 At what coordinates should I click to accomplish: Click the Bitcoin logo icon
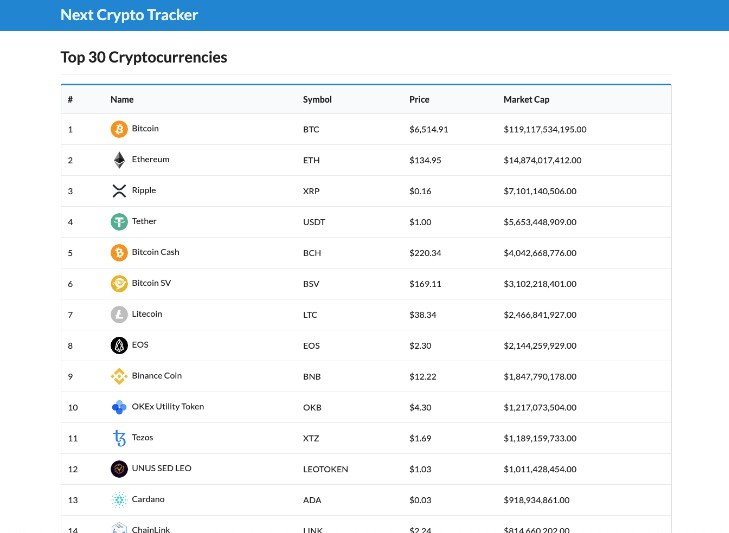coord(119,129)
